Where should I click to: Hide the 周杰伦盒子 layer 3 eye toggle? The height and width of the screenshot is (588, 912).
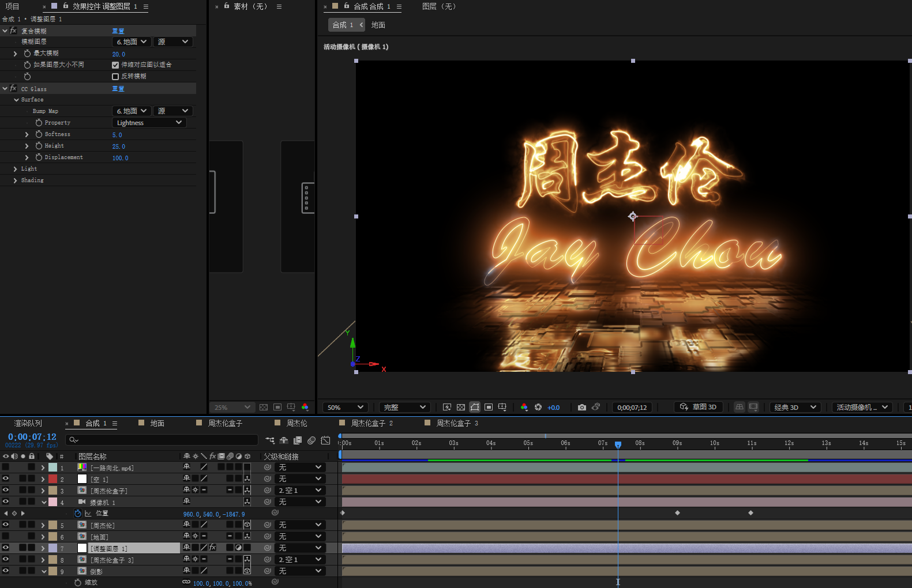point(6,490)
